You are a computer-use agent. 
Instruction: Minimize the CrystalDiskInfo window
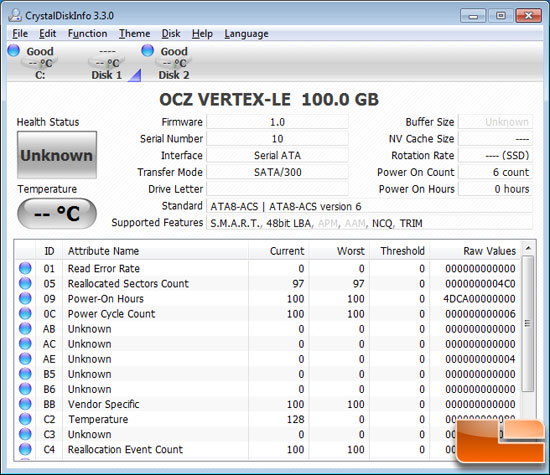(x=473, y=16)
